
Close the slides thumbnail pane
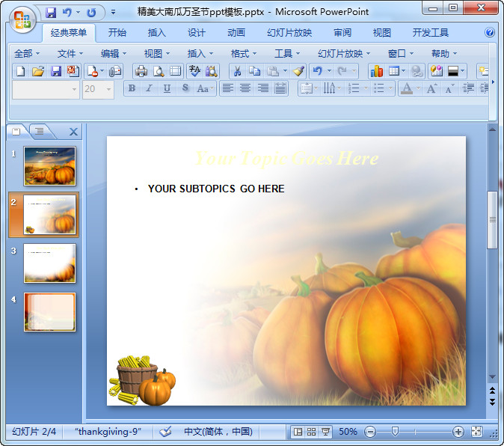click(73, 132)
